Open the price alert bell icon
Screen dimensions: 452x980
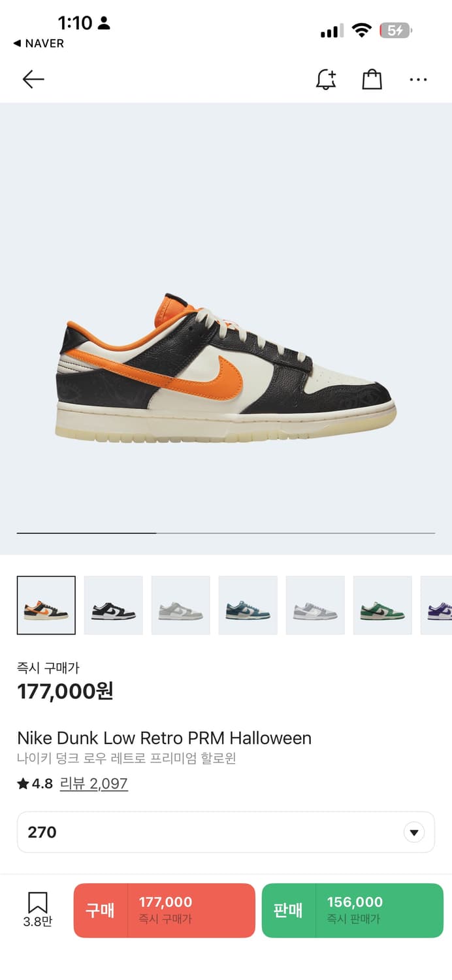point(326,80)
